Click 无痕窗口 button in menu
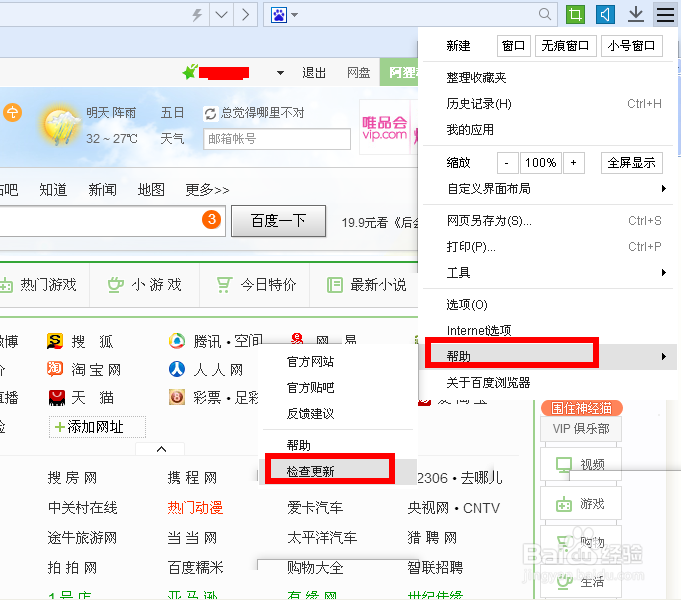The width and height of the screenshot is (681, 600). [x=565, y=46]
